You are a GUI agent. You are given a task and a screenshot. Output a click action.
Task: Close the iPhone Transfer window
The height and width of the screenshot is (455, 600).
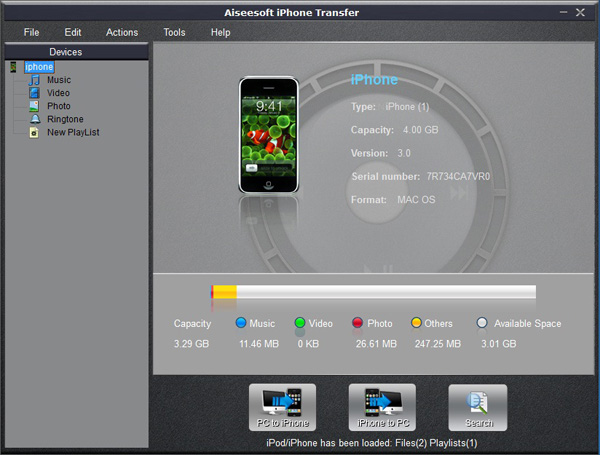point(580,12)
